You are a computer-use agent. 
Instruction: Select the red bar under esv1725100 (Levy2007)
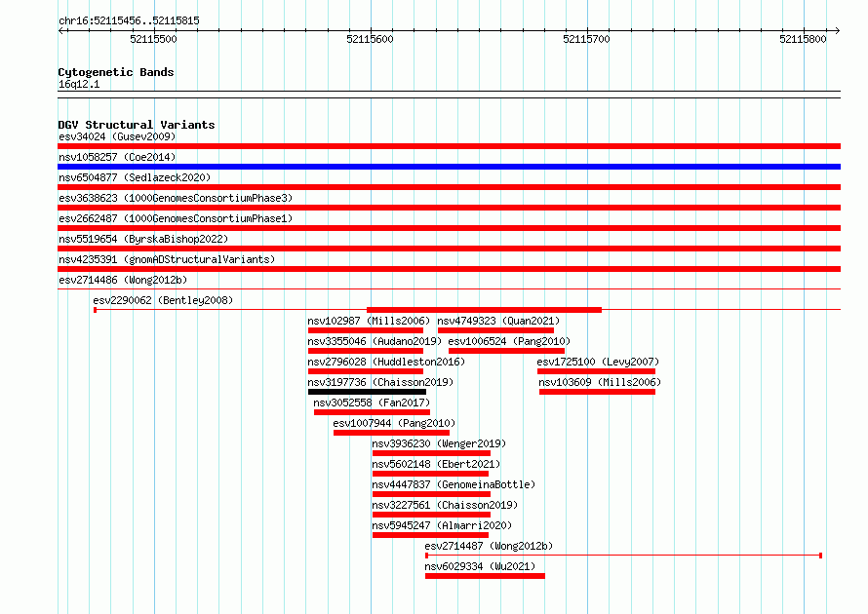pos(596,371)
